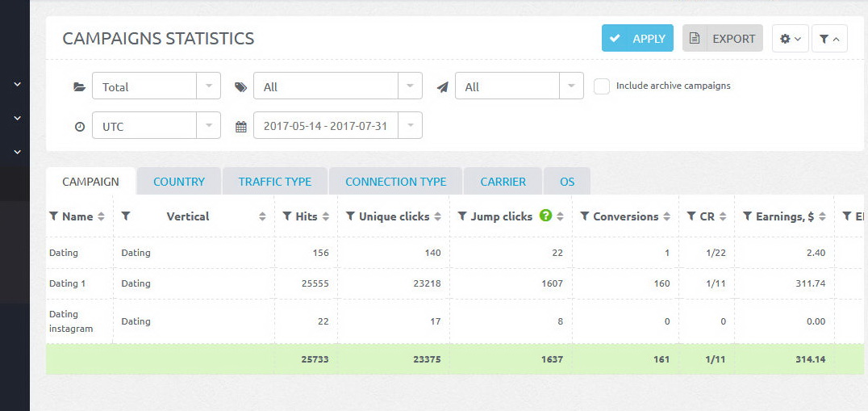Click the filter icon in Name column
This screenshot has height=411, width=868.
(54, 216)
